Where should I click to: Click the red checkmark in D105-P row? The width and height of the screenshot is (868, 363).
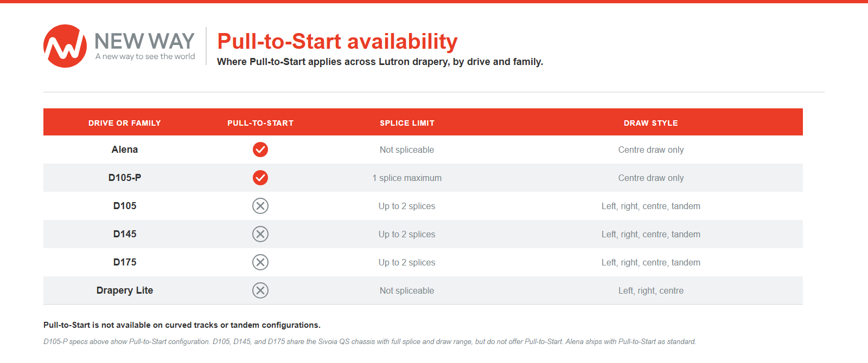coord(260,178)
